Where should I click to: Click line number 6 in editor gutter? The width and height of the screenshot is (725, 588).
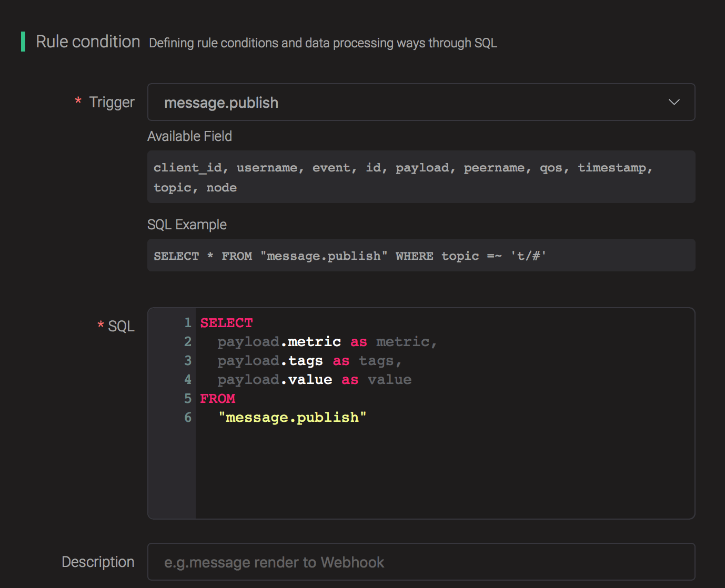[187, 418]
